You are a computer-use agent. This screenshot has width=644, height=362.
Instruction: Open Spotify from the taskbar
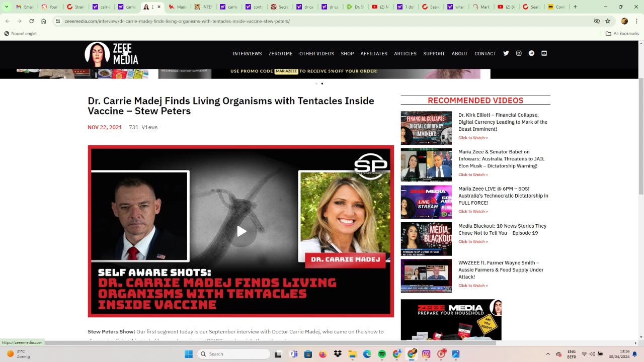pos(382,354)
